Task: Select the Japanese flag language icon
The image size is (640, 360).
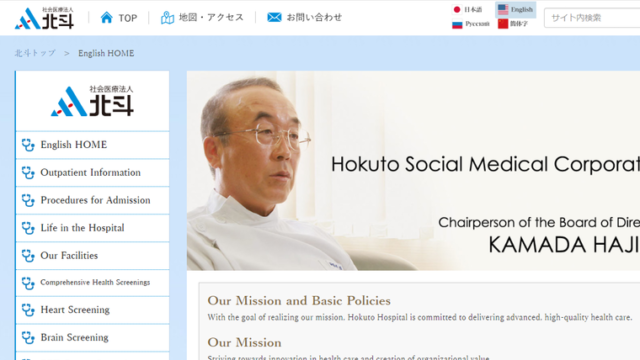Action: click(457, 9)
